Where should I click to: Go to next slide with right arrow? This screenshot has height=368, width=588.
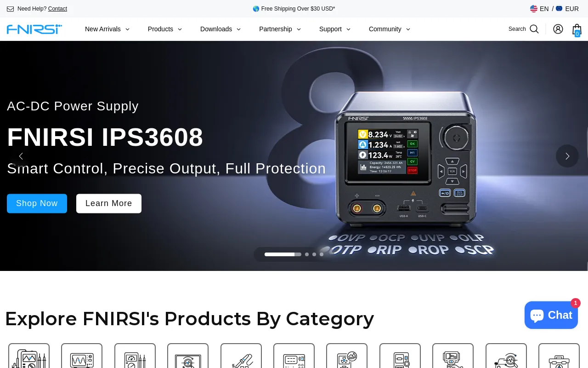(x=567, y=156)
